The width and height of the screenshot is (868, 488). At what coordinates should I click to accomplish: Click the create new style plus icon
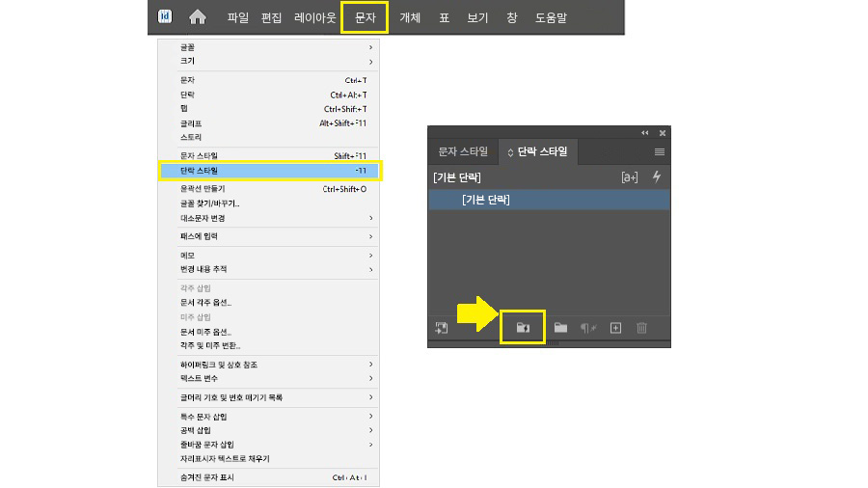pos(615,328)
